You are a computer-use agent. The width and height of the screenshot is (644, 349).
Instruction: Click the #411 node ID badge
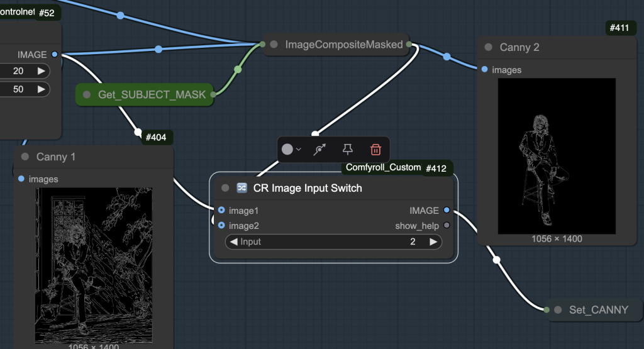pyautogui.click(x=619, y=28)
